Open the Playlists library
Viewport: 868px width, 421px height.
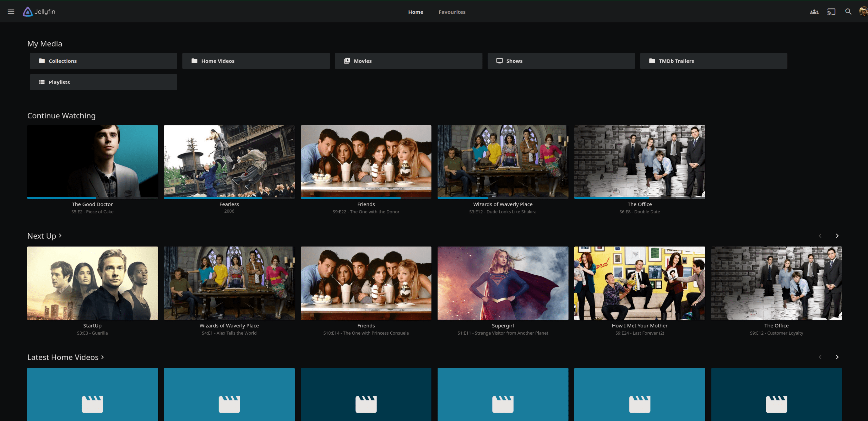click(x=103, y=82)
